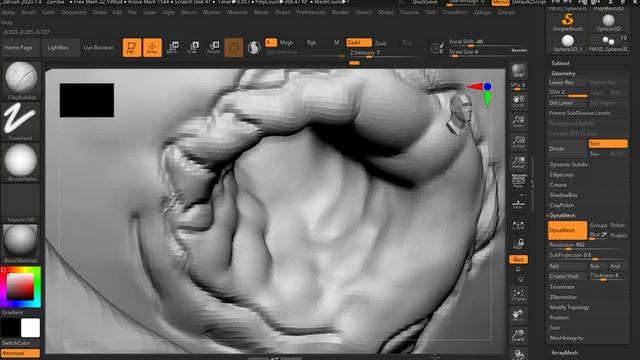640x360 pixels.
Task: Select the PM3D_Sphere3D tool
Action: tap(608, 43)
